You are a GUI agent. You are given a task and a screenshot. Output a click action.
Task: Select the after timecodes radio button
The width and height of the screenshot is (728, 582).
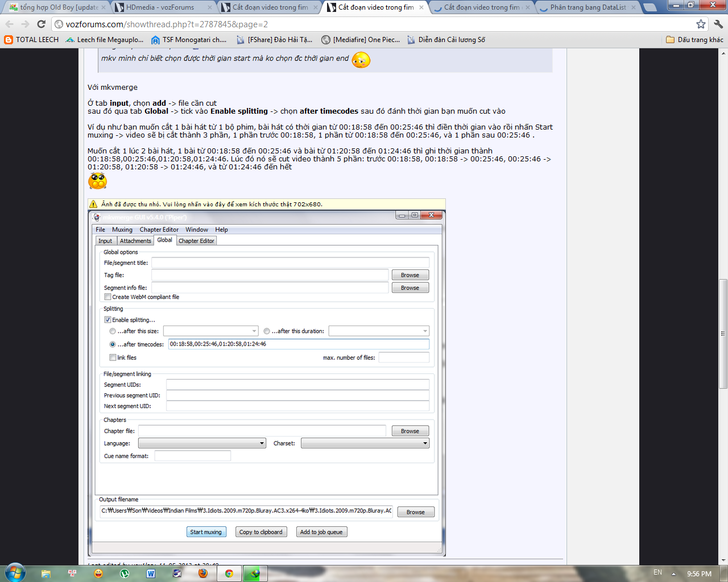pos(113,344)
